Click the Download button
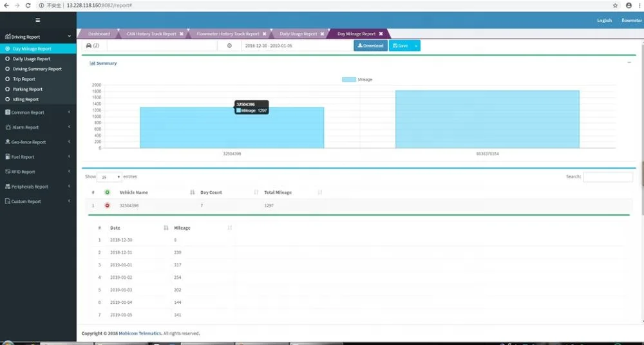This screenshot has width=644, height=345. point(370,46)
